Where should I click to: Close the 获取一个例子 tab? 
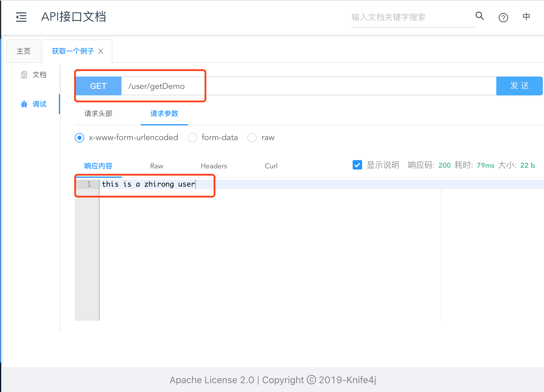(x=101, y=51)
